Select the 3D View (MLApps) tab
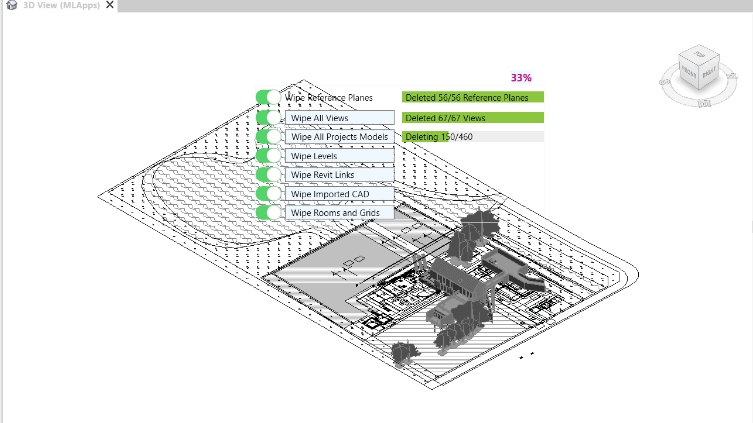Image resolution: width=753 pixels, height=423 pixels. [x=62, y=6]
